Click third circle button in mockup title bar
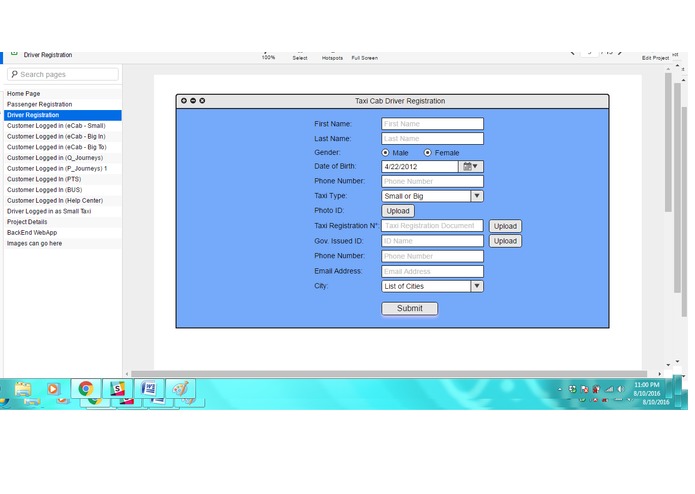Image resolution: width=695 pixels, height=494 pixels. [x=202, y=101]
